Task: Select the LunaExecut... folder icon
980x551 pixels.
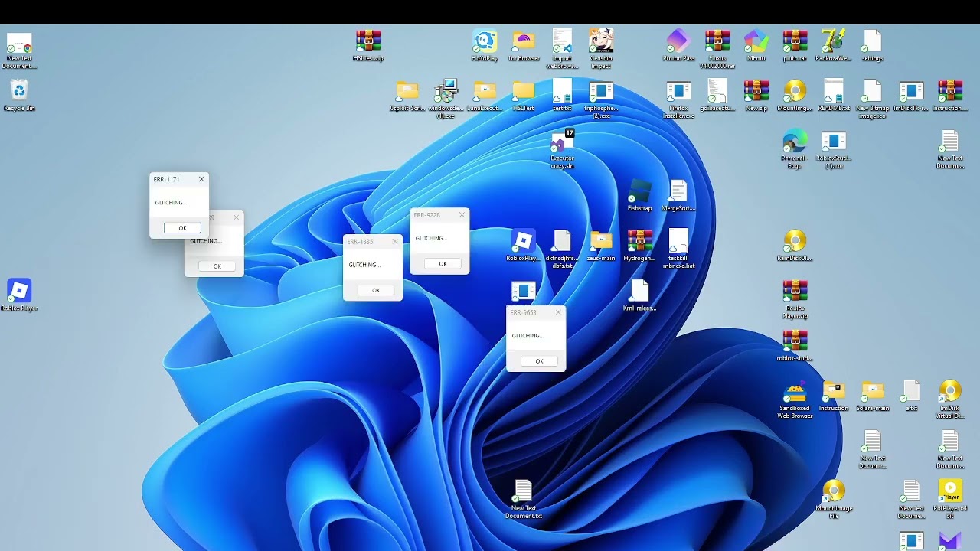Action: (485, 96)
